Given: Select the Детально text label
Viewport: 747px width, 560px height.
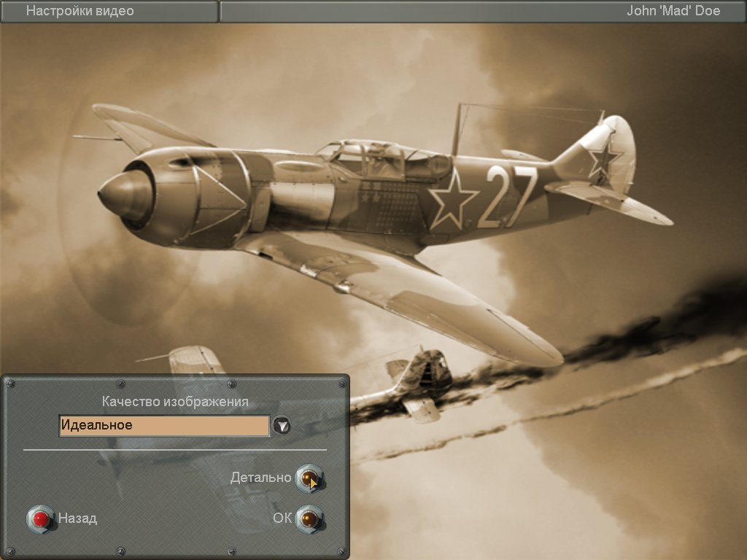Looking at the screenshot, I should [x=260, y=478].
